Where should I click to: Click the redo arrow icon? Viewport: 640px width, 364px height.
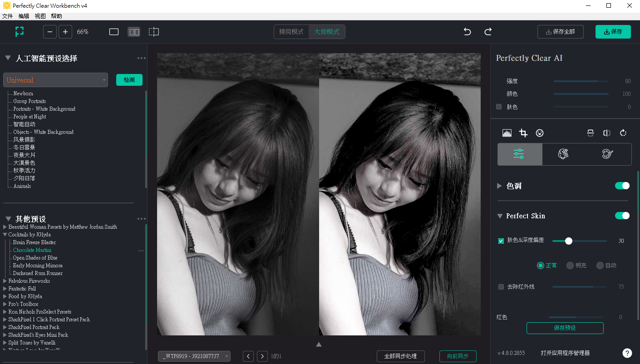click(x=488, y=32)
